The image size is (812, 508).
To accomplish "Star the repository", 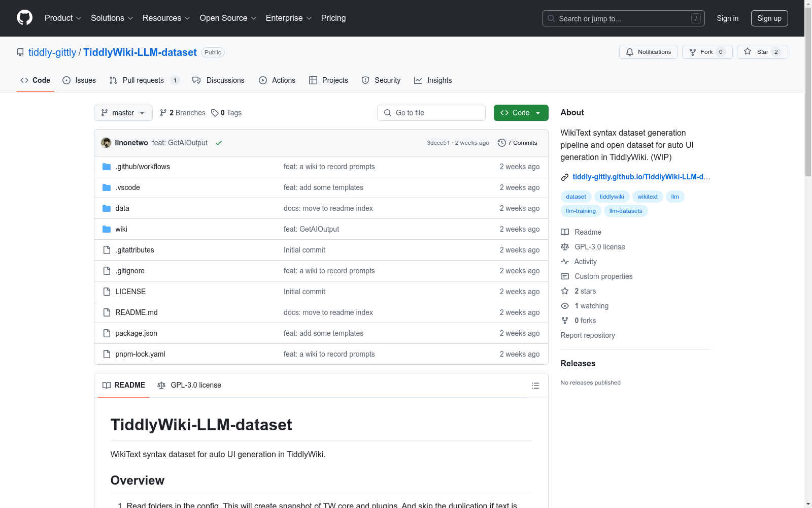I will tap(762, 52).
